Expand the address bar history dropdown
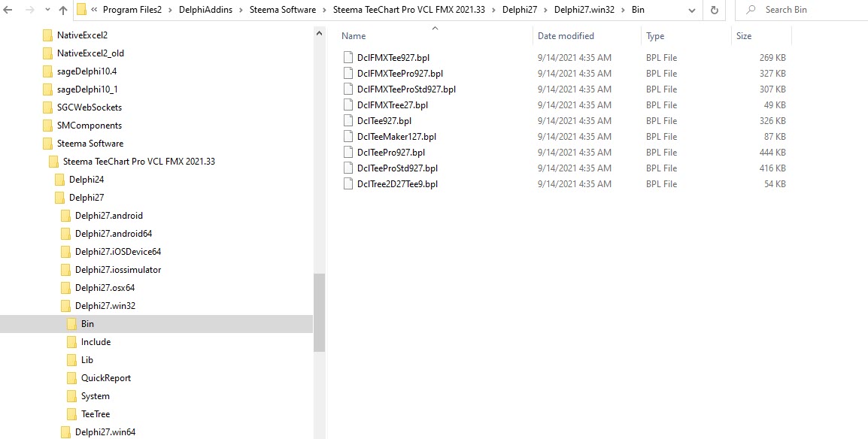Image resolution: width=868 pixels, height=439 pixels. 692,10
